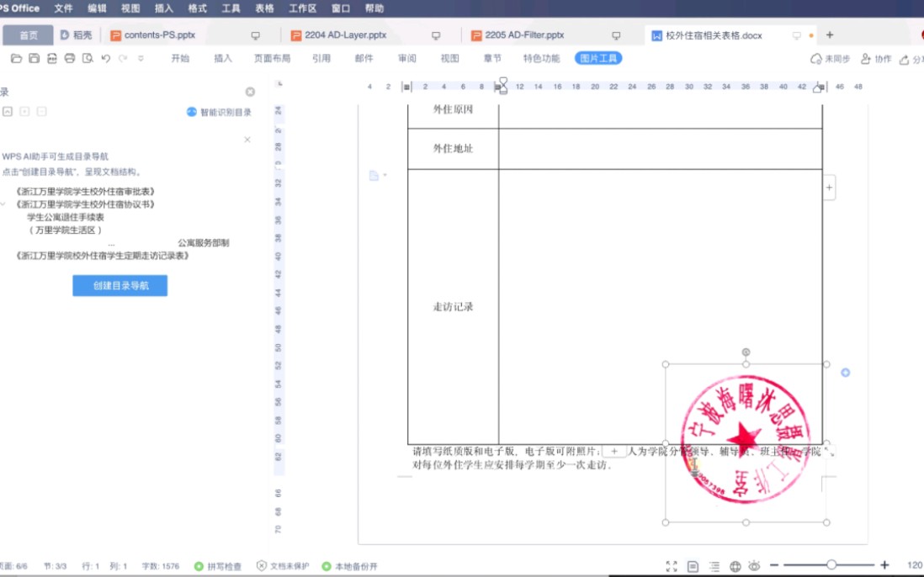924x577 pixels.
Task: Click the Save icon in quick access toolbar
Action: point(33,59)
